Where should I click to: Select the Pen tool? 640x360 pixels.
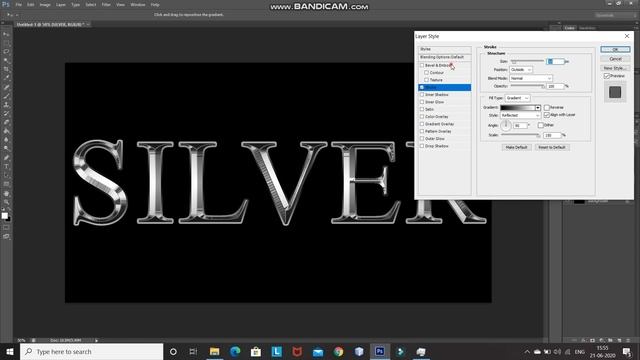coord(6,158)
